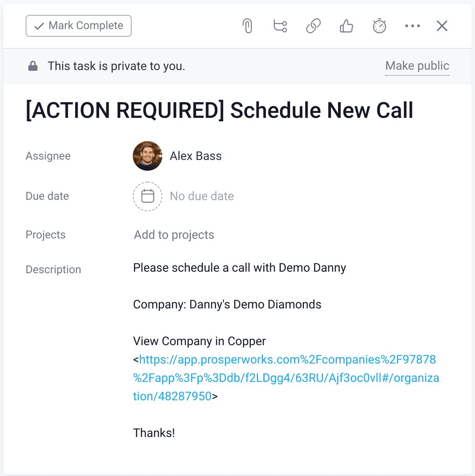Viewport: 475px width, 476px height.
Task: Open the subtasks icon
Action: (280, 26)
